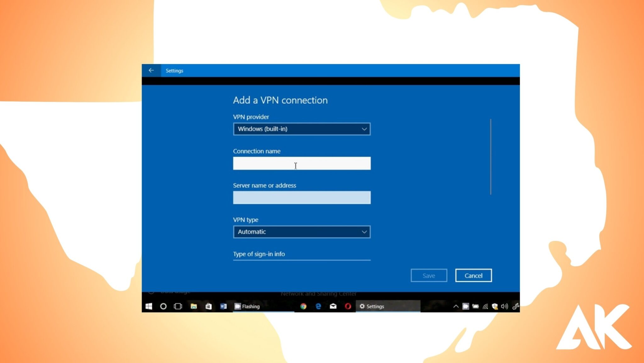The image size is (644, 363).
Task: Click the Windows Start button
Action: pos(149,306)
